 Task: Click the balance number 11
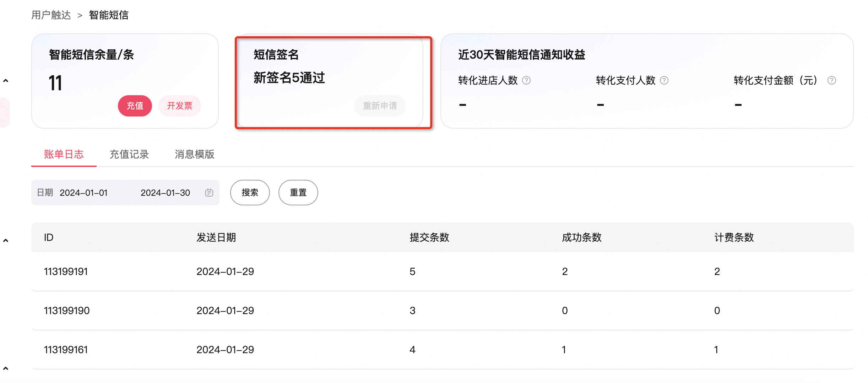pos(55,83)
